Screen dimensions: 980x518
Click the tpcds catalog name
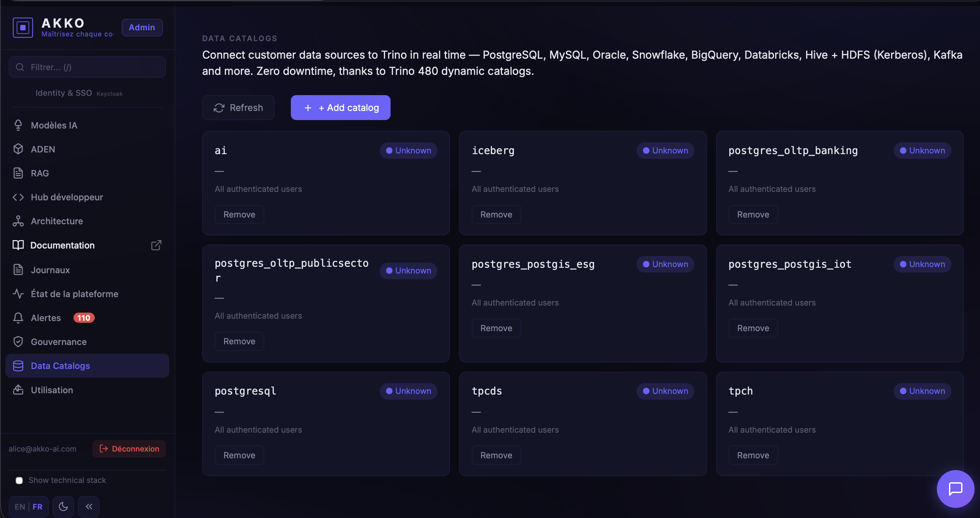tap(487, 391)
